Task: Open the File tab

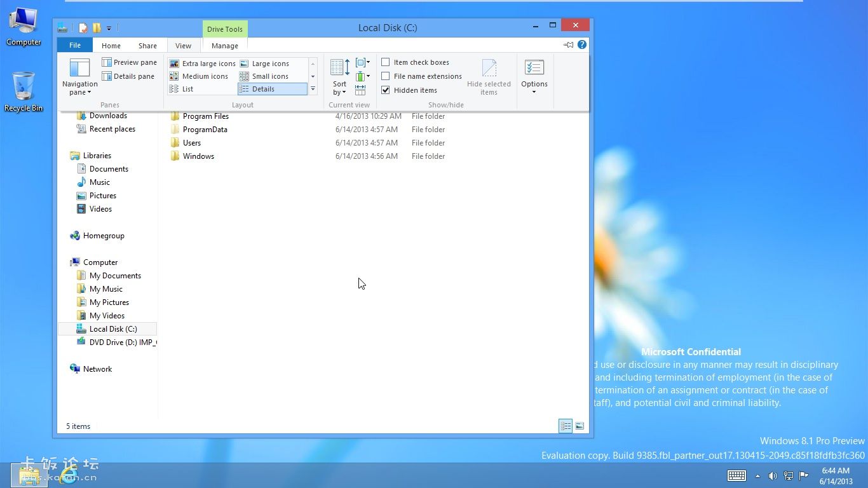Action: pos(75,45)
